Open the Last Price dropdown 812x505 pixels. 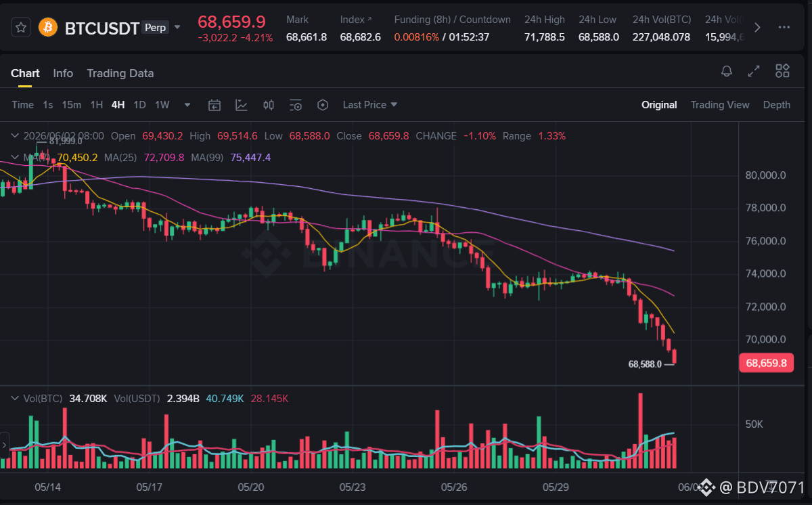point(370,104)
